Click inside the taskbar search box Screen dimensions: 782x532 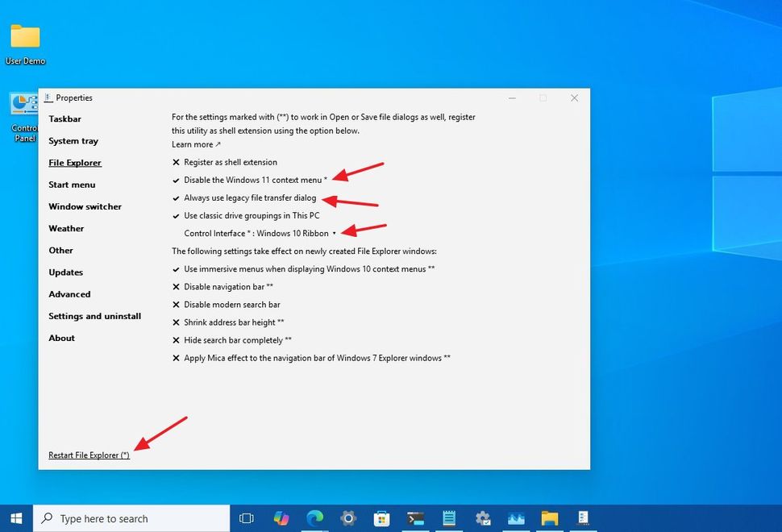tap(129, 518)
